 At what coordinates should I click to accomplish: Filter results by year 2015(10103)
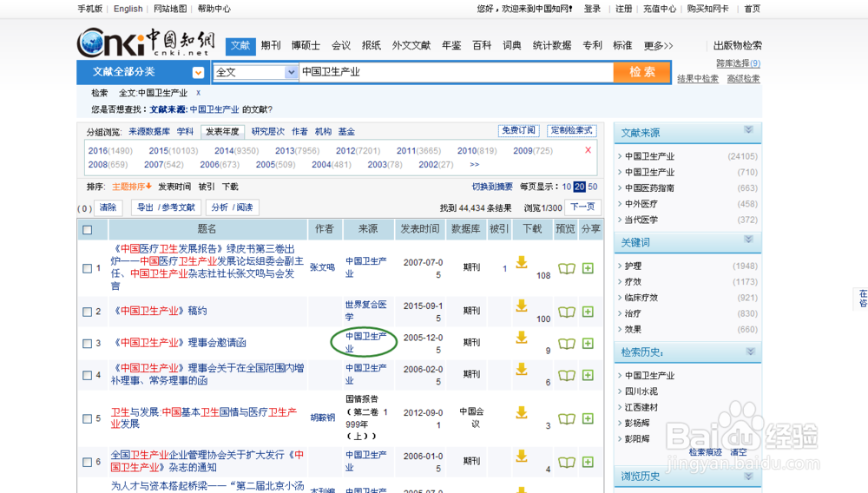pos(173,150)
